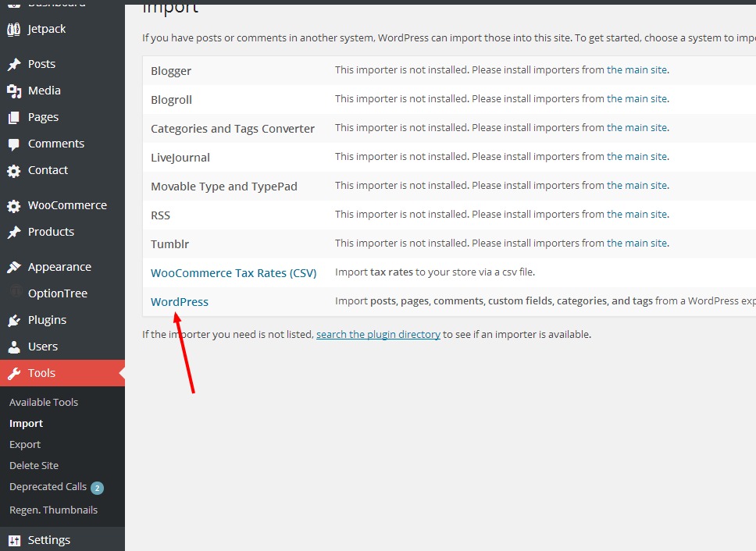Open the WordPress importer link
Viewport: 756px width, 551px height.
coord(180,302)
